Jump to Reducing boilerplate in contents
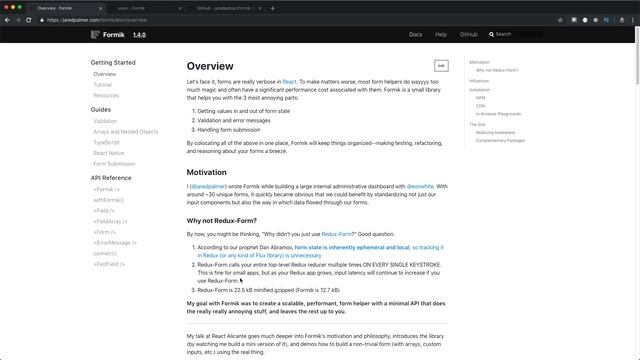Screen dimensions: 640x360 pyautogui.click(x=495, y=133)
